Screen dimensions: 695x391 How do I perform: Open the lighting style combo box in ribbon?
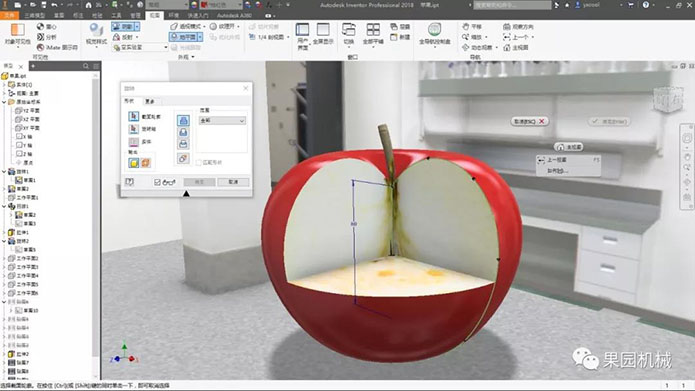pyautogui.click(x=140, y=47)
